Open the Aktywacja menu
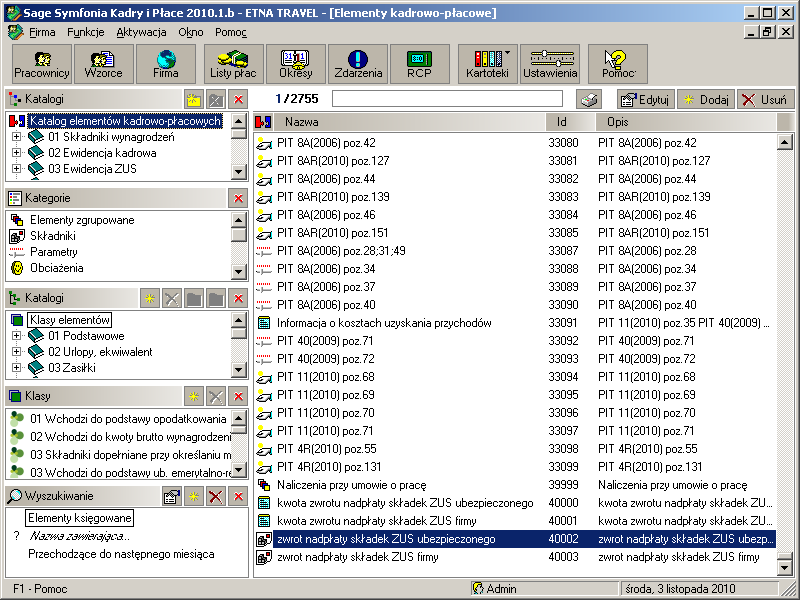 tap(141, 32)
